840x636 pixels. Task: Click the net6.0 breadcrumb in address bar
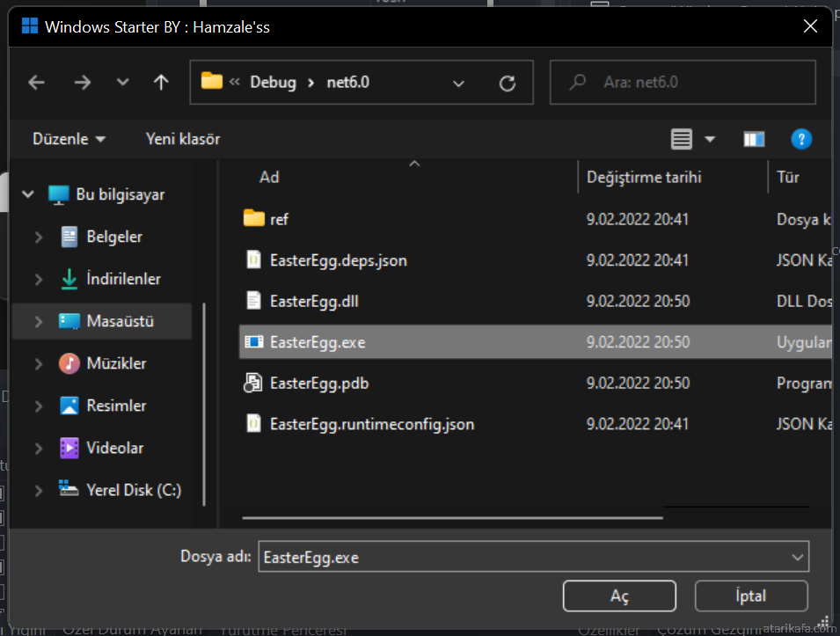click(x=348, y=83)
